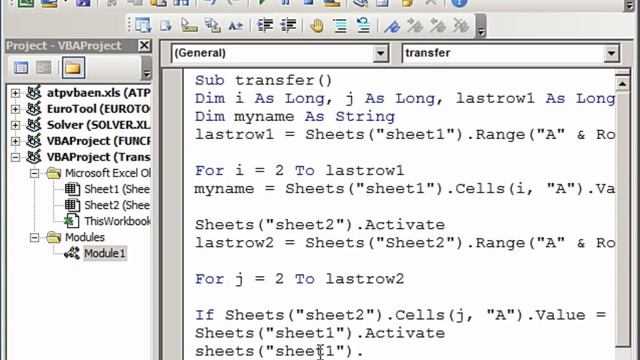Click View Code in Project panel
This screenshot has height=360, width=640.
coord(21,68)
